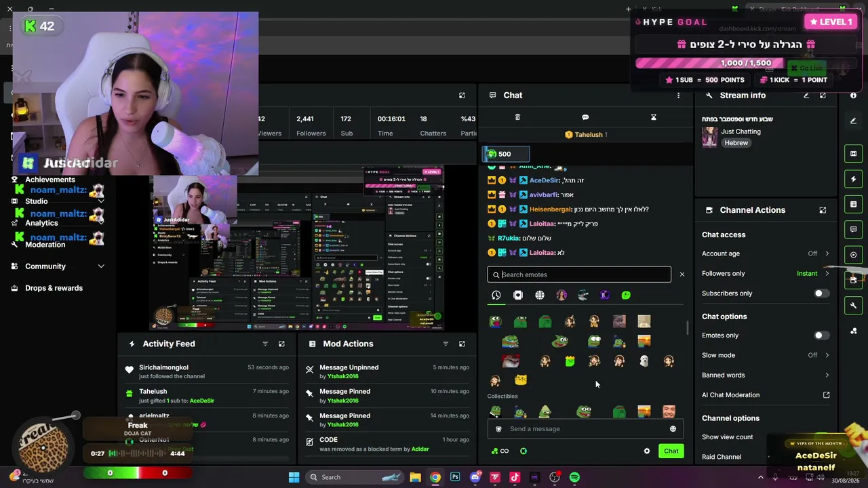
Task: Open the Slow mode setting chevron
Action: 827,355
